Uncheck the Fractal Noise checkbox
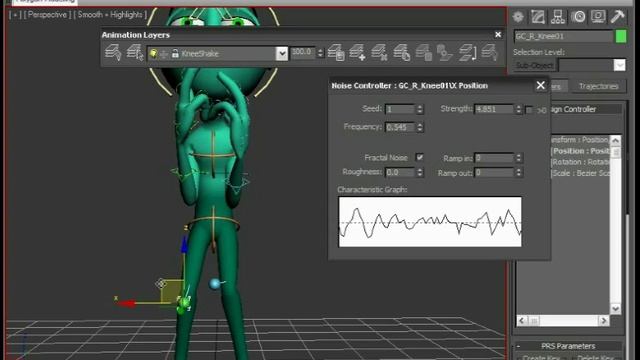Viewport: 640px width, 360px height. click(419, 157)
